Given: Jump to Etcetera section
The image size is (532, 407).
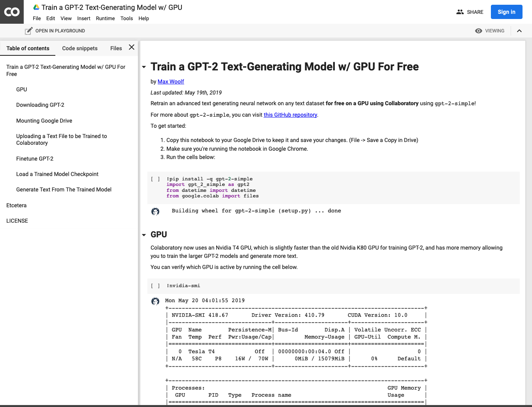Looking at the screenshot, I should (x=16, y=205).
